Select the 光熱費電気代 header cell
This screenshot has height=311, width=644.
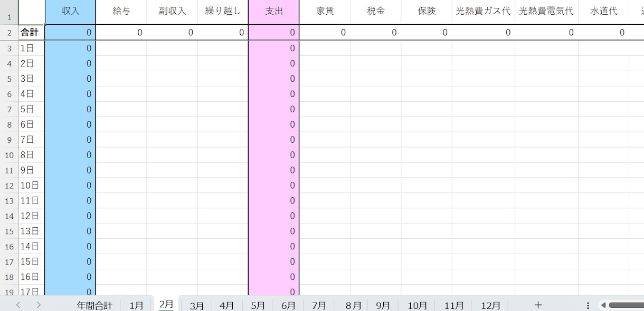(x=546, y=12)
